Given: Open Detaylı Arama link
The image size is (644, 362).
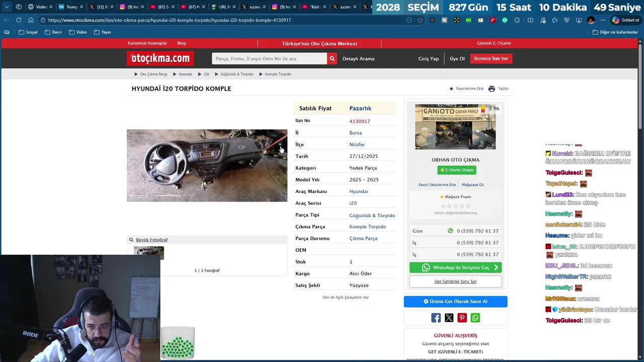Looking at the screenshot, I should tap(358, 59).
